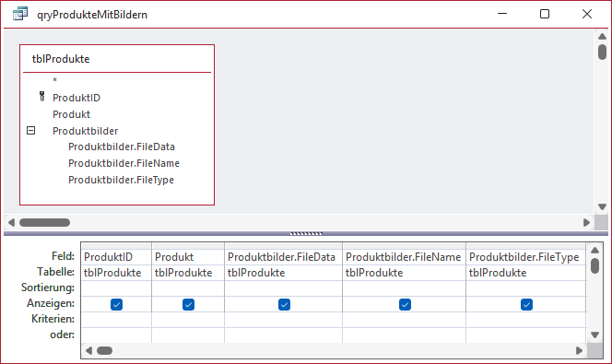Screen dimensions: 612x364
Task: Click the Produktbilder.FileType Feld cell
Action: [525, 257]
